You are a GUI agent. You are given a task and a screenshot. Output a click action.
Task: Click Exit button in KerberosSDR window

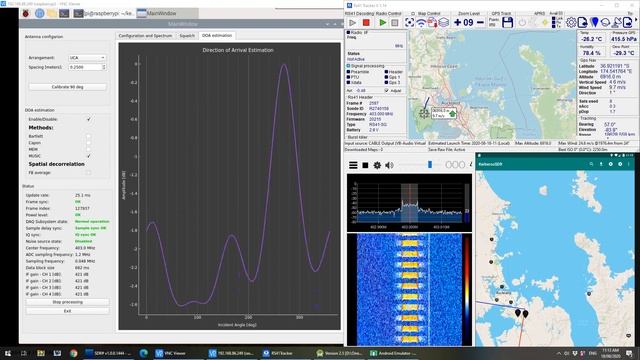point(67,311)
